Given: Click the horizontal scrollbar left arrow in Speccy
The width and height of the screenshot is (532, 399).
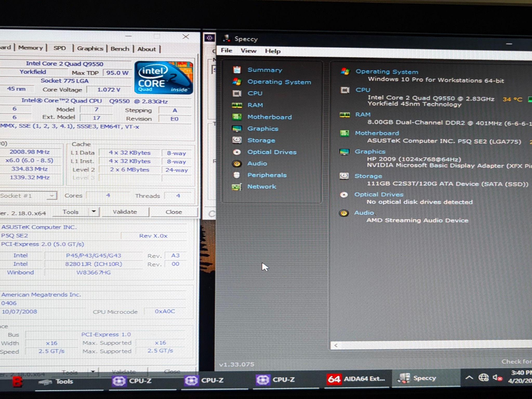Looking at the screenshot, I should [336, 345].
